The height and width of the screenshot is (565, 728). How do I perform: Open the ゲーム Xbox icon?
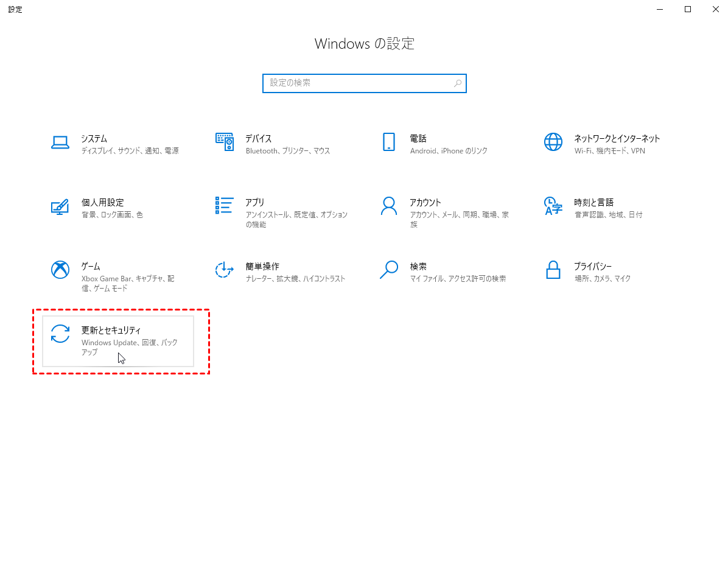(60, 270)
